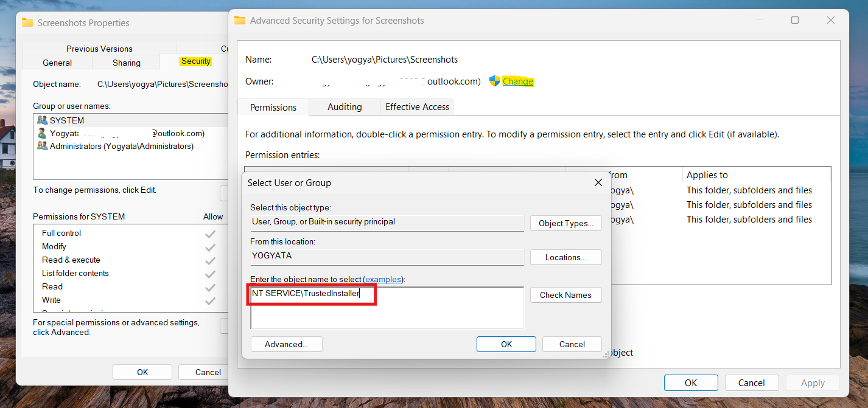Open the examples help link
Image resolution: width=868 pixels, height=408 pixels.
coord(383,279)
